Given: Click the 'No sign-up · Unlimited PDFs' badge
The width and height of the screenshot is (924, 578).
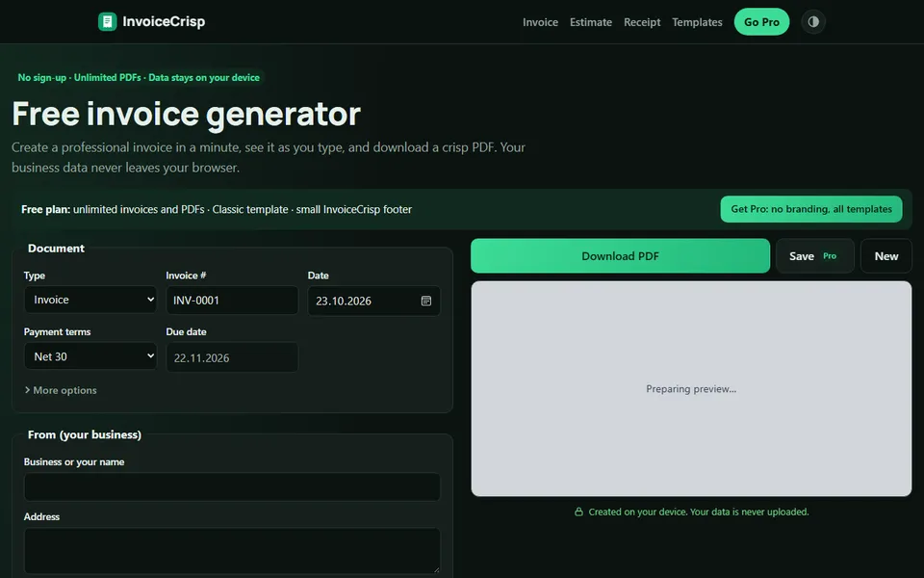Looking at the screenshot, I should coord(139,77).
